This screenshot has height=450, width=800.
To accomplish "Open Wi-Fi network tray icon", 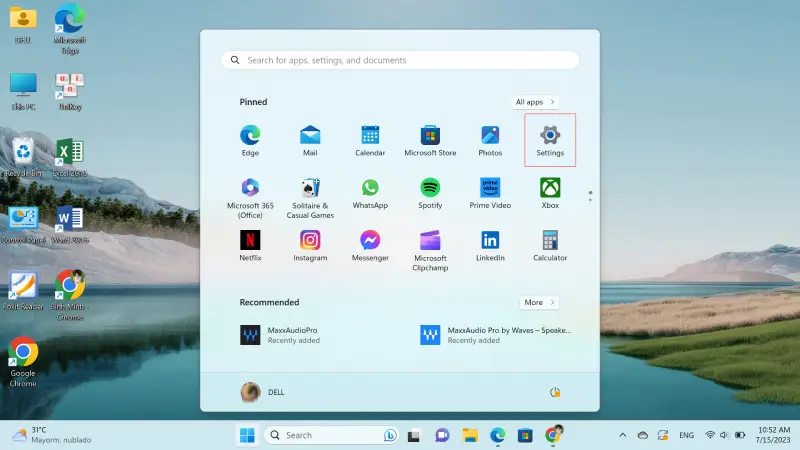I will click(710, 435).
